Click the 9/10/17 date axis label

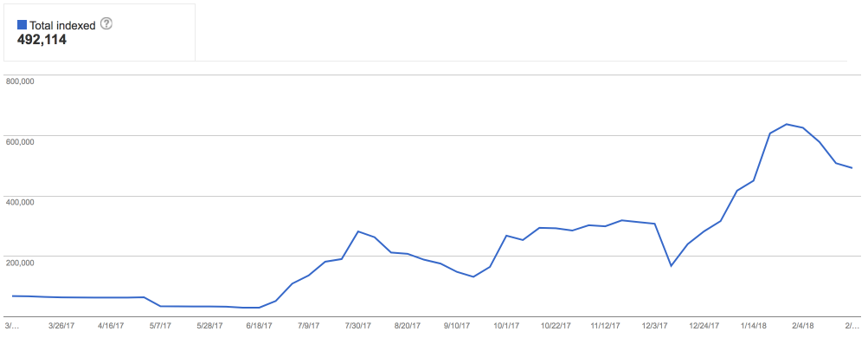point(456,326)
